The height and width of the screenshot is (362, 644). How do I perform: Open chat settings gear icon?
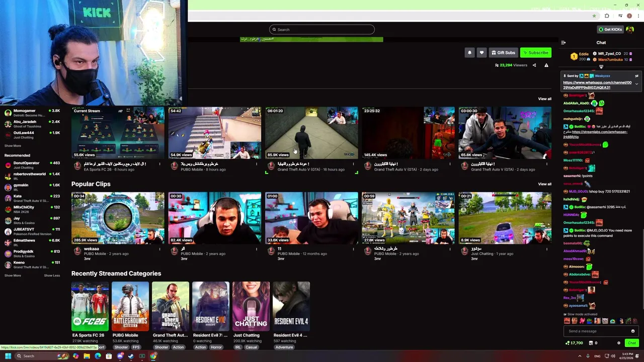619,343
